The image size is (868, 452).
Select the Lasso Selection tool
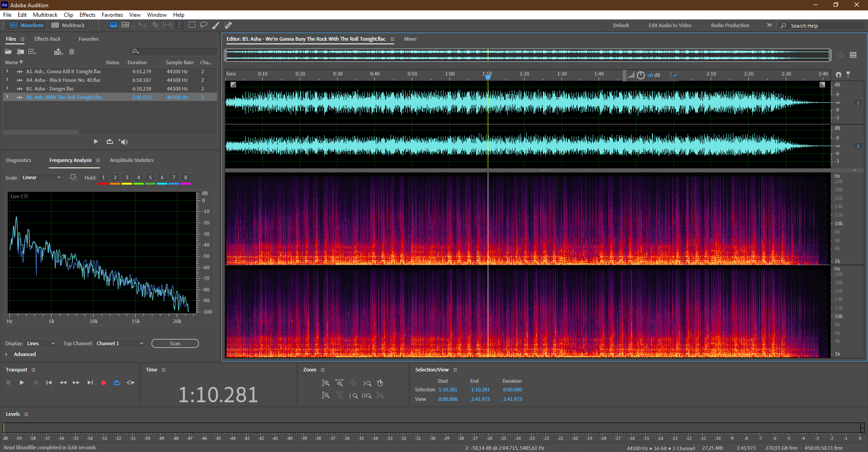204,25
